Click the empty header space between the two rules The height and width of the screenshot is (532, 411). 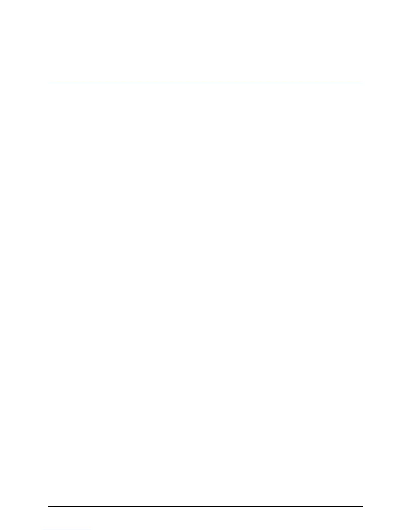[205, 58]
